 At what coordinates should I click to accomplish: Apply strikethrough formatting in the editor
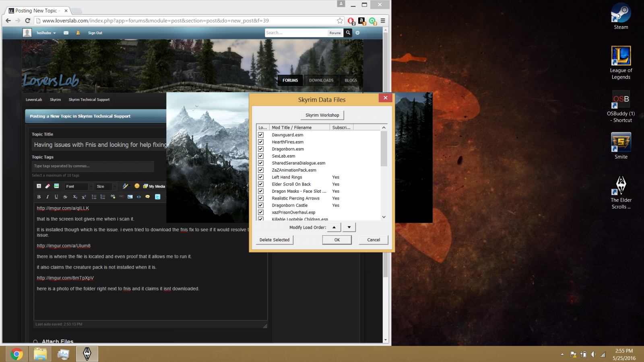[65, 197]
